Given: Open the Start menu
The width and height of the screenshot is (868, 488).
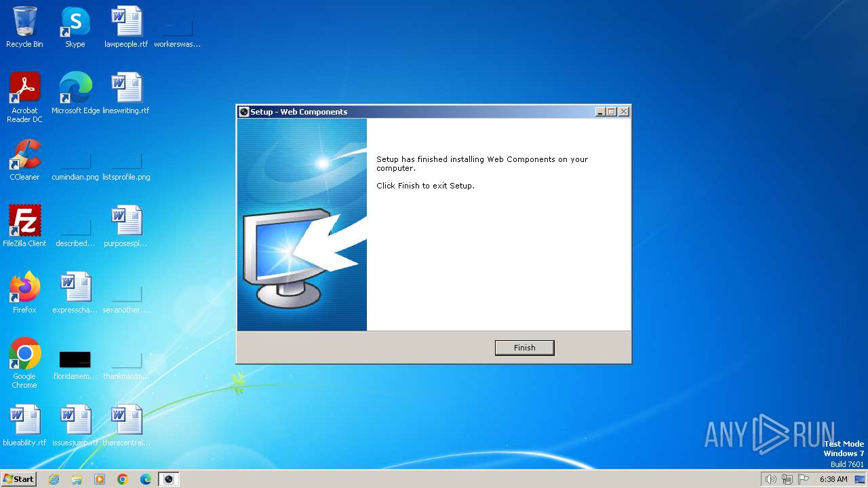Looking at the screenshot, I should point(18,479).
